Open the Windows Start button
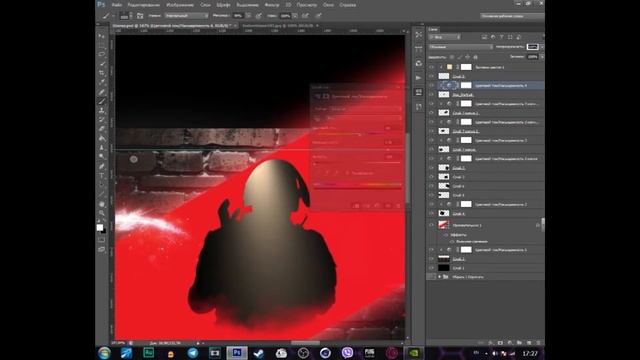The height and width of the screenshot is (360, 640). point(104,353)
